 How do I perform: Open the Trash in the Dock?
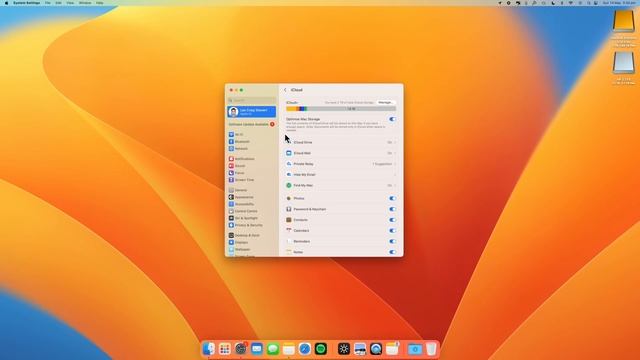431,349
